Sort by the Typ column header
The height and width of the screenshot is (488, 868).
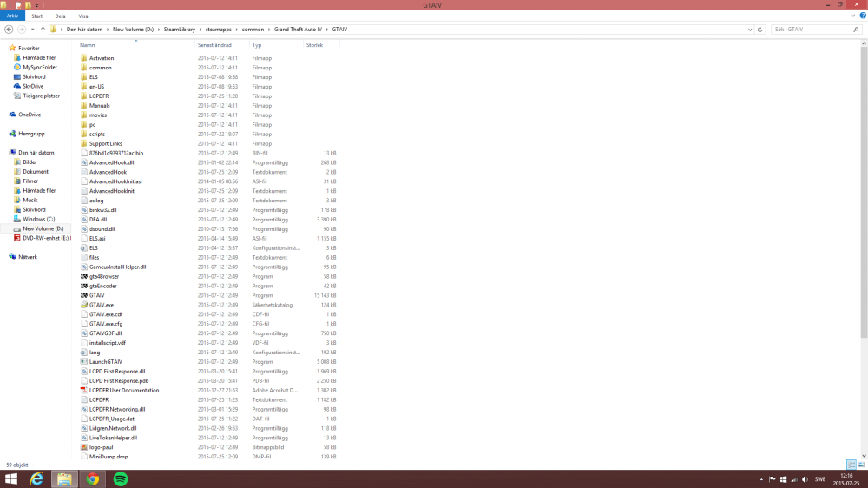tap(257, 45)
